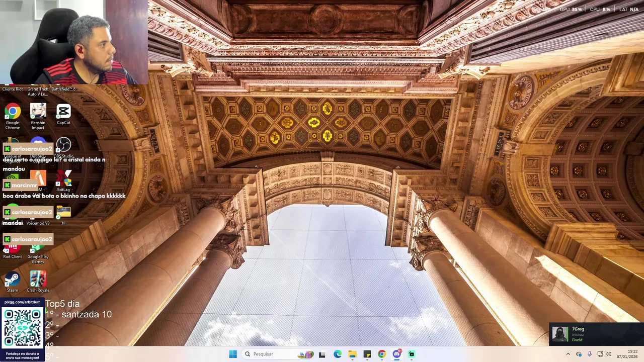
Task: Select the Grand Theft Auto V label
Action: [38, 92]
